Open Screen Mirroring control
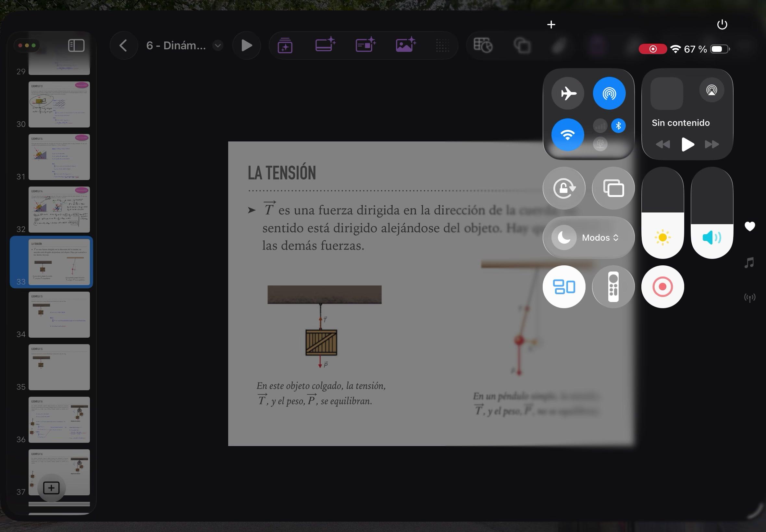Screen dimensions: 766x532 pos(613,188)
